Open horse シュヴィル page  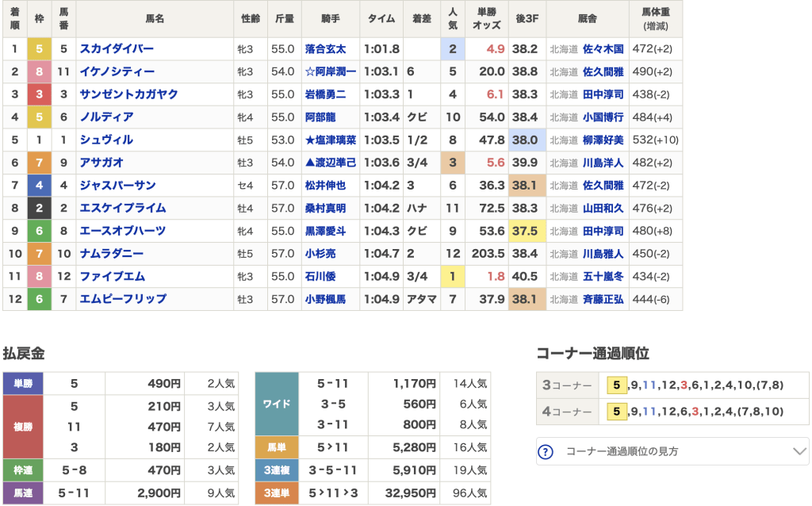(107, 140)
